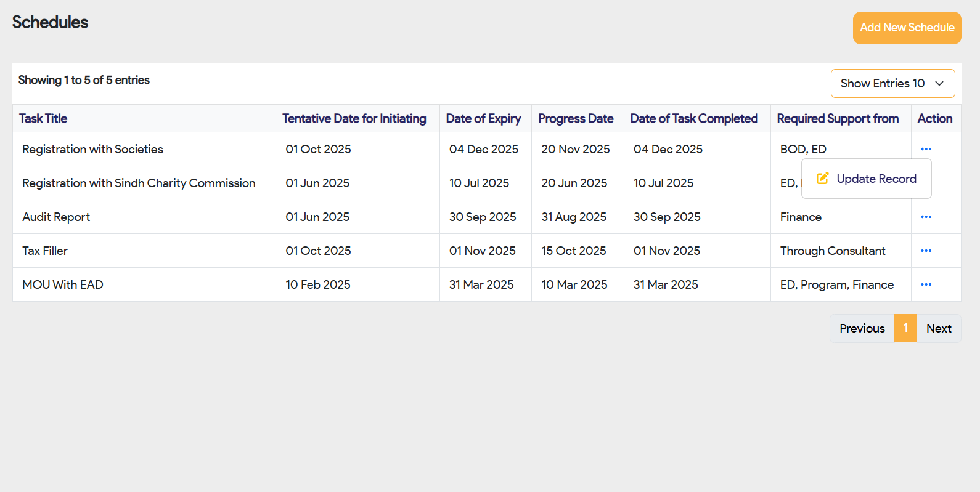Expand the entries-per-page selector
Viewport: 980px width, 492px height.
click(x=892, y=83)
